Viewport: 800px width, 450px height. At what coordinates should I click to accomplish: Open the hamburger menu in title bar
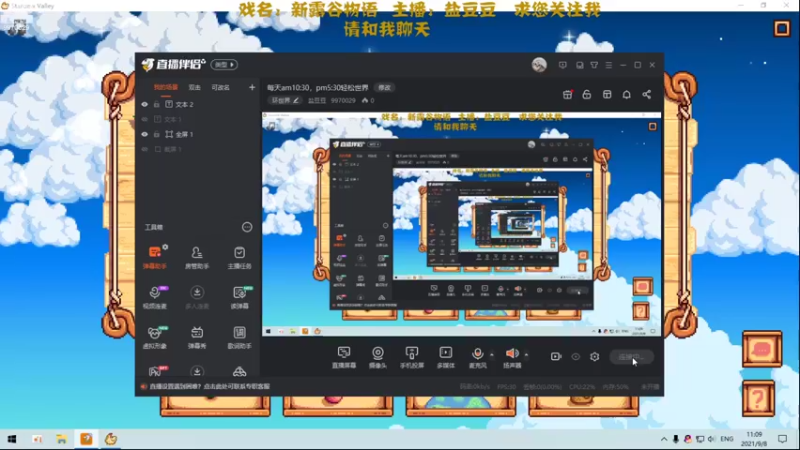click(x=609, y=65)
